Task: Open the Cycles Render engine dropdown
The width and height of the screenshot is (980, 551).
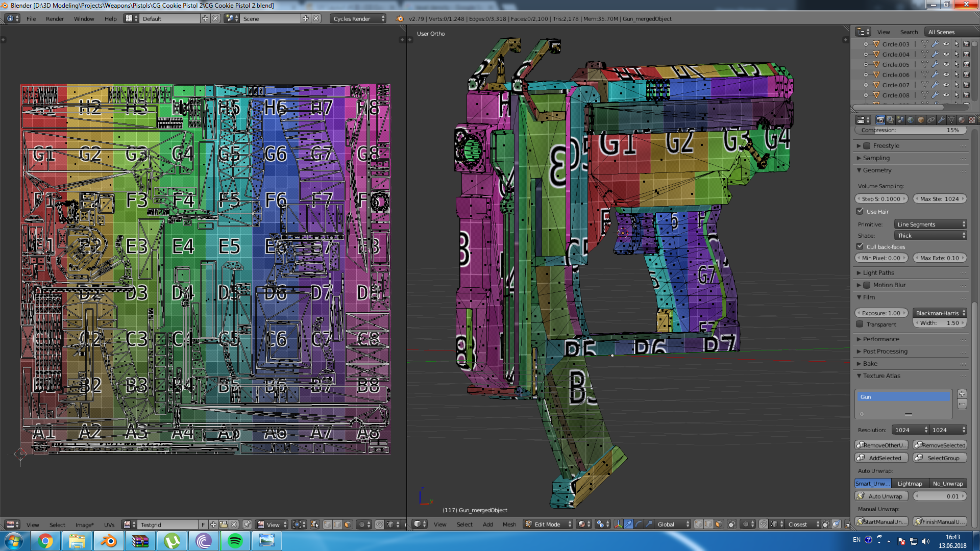Action: (x=358, y=18)
